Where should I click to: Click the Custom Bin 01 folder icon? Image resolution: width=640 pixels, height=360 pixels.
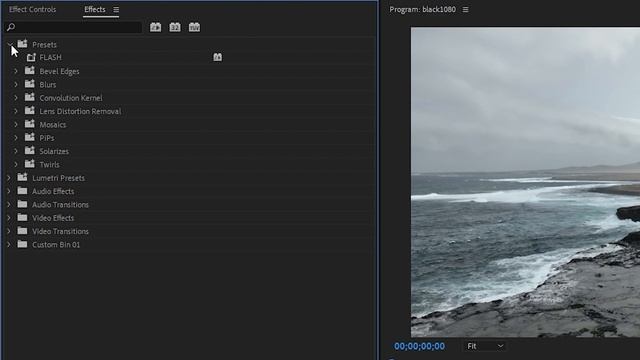tap(22, 244)
